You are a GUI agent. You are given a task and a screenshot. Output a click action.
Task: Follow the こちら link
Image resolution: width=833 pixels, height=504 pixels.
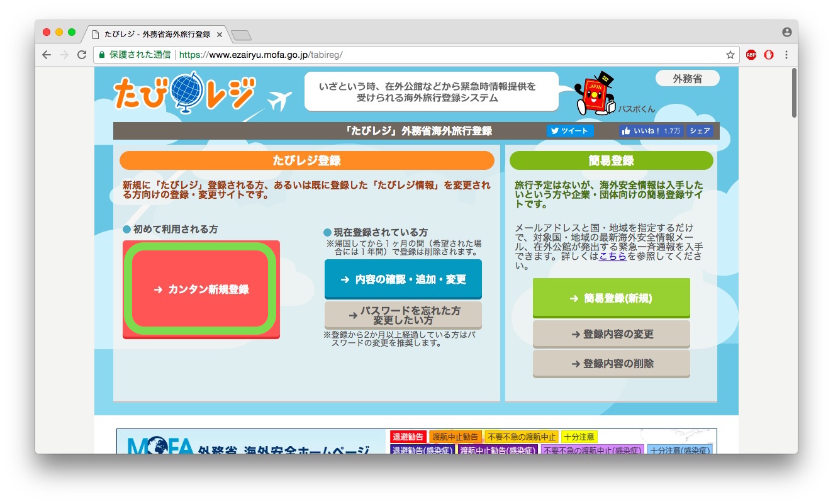(612, 256)
